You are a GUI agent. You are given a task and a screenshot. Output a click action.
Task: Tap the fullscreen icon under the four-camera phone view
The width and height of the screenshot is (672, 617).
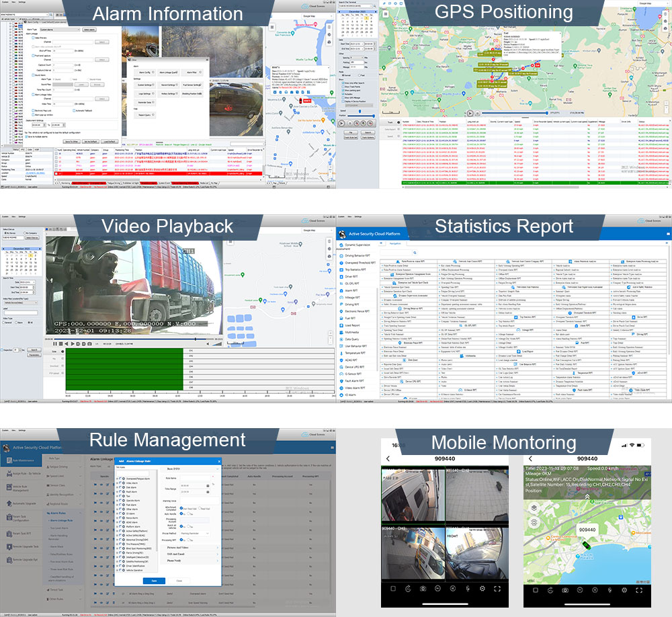[x=497, y=589]
